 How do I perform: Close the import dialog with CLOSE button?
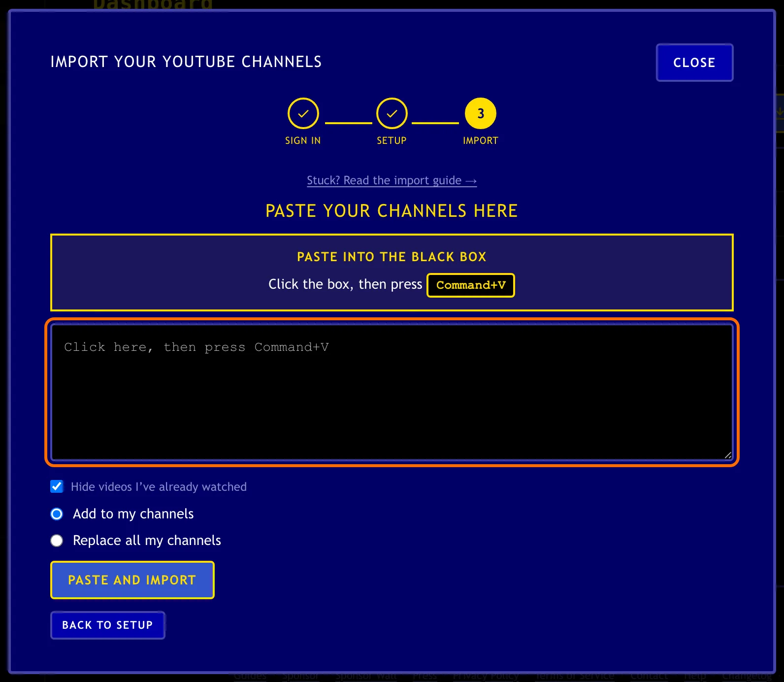pos(694,63)
